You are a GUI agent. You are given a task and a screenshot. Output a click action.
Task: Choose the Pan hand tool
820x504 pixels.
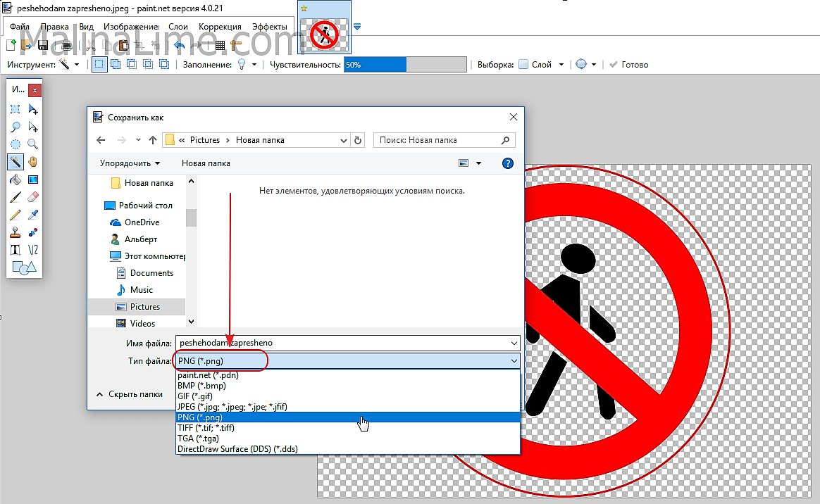coord(32,162)
